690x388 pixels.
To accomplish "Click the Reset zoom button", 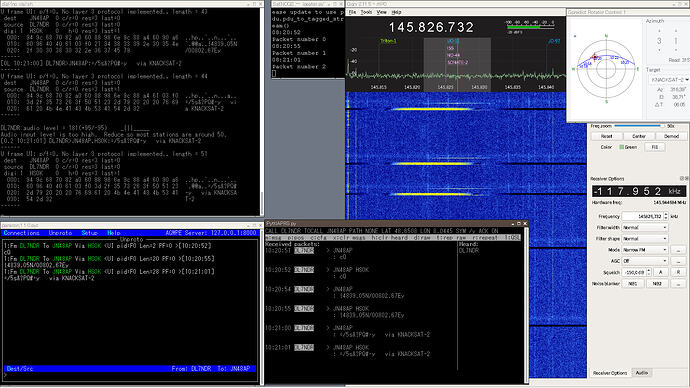I will pyautogui.click(x=606, y=136).
